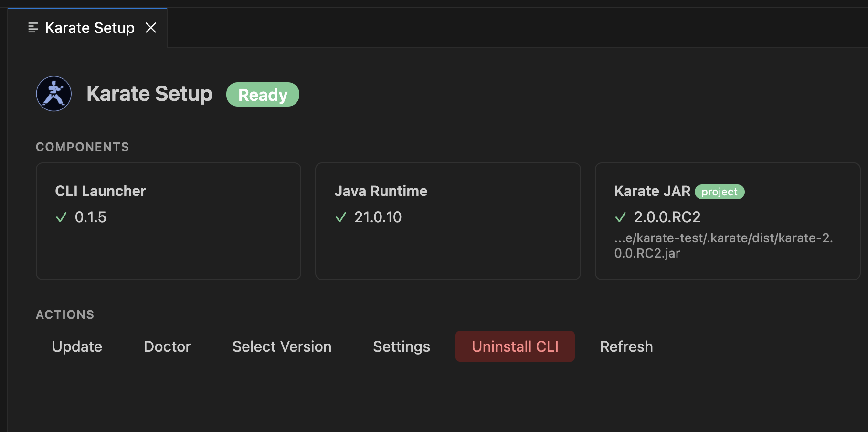Click the Java version 21.0.10 text
The image size is (868, 432).
[x=378, y=217]
